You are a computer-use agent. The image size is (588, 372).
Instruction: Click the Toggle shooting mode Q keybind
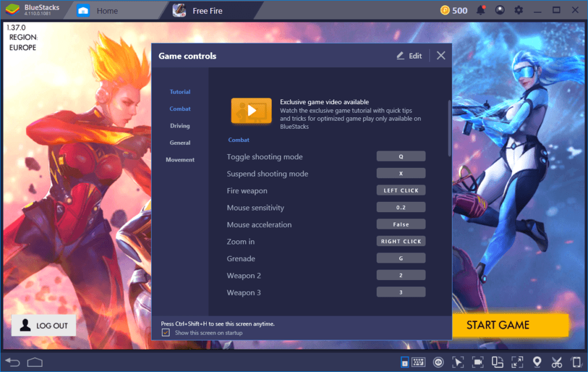click(401, 156)
